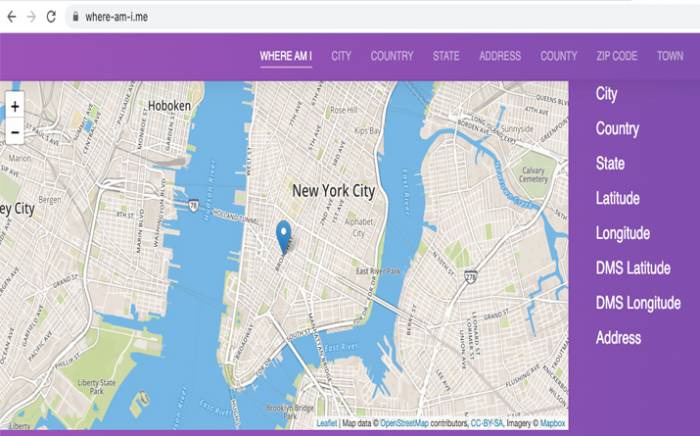Open the STATE nav tab

pyautogui.click(x=446, y=56)
